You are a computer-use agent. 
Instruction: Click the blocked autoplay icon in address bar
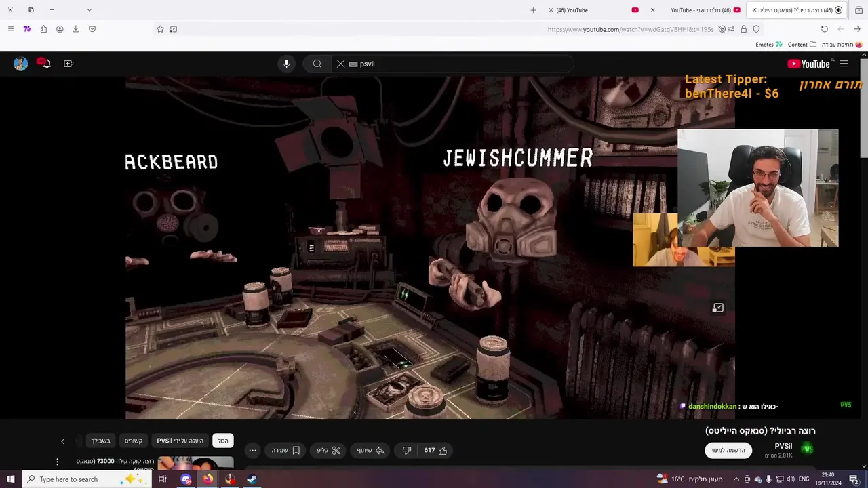pos(722,29)
